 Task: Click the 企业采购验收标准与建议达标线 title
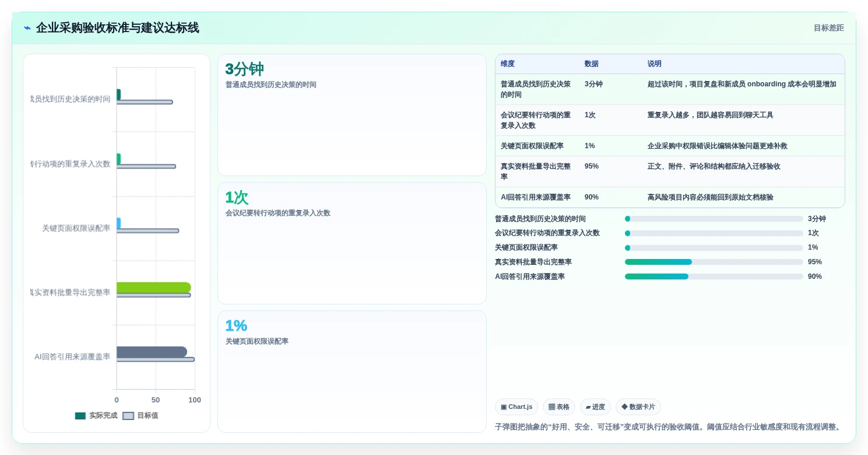(118, 28)
